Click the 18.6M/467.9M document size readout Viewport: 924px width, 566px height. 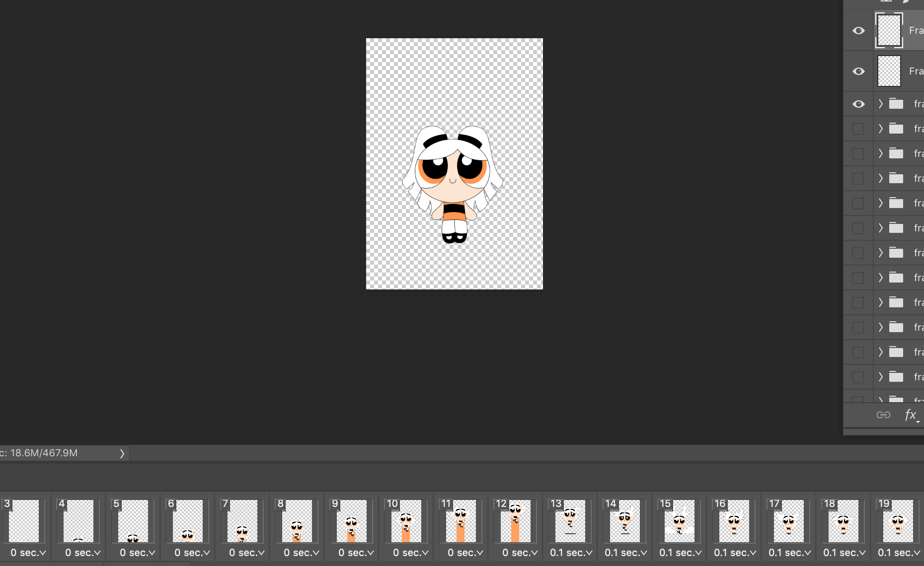(x=44, y=453)
